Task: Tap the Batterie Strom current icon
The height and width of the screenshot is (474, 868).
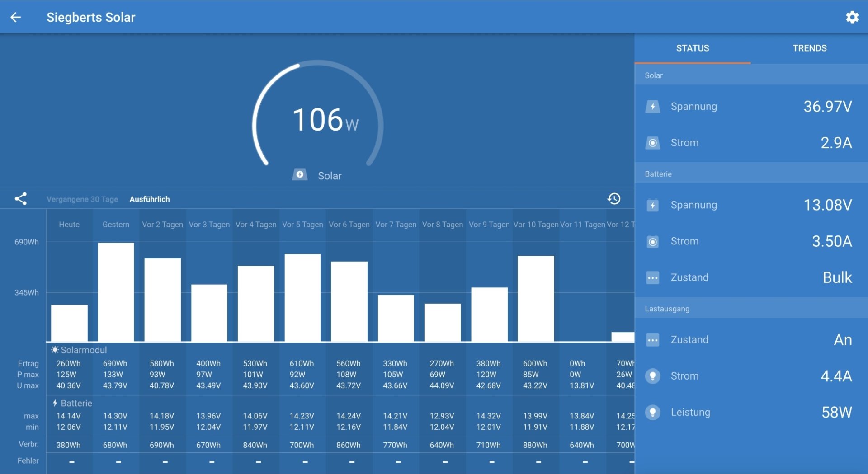Action: coord(652,241)
